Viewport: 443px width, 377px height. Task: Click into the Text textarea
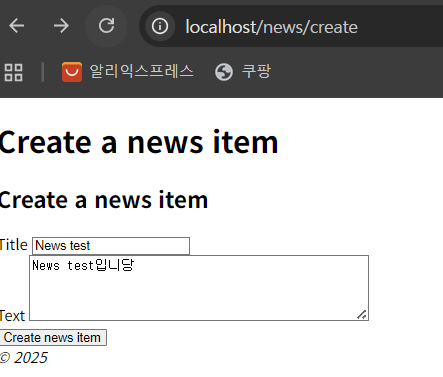[199, 288]
